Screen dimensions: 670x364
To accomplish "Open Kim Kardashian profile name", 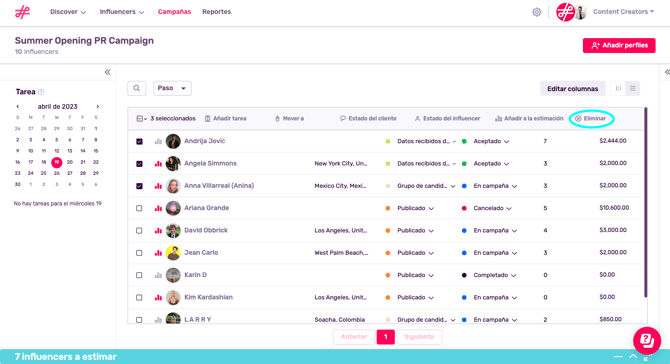I will point(209,297).
